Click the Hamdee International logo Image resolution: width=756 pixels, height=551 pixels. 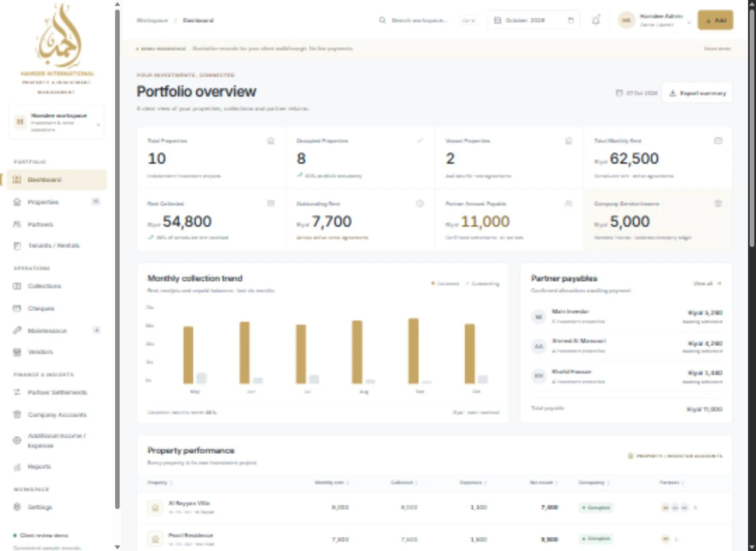click(57, 49)
